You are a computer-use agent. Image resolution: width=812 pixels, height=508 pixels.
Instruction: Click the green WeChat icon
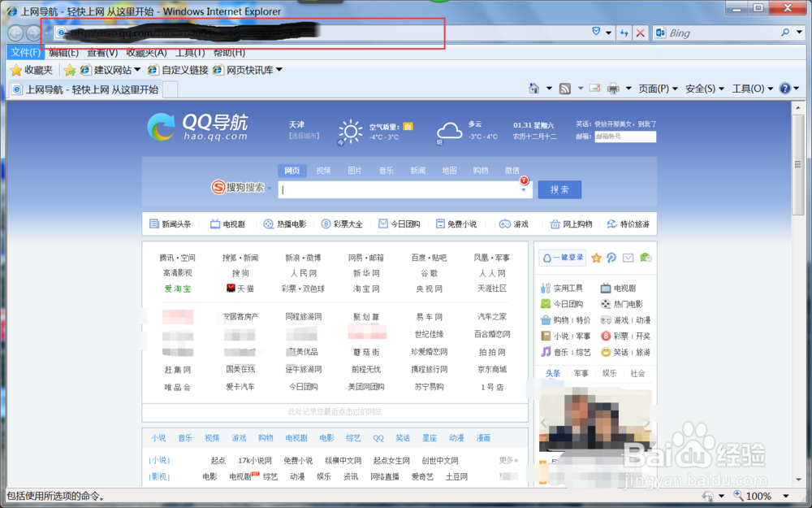tap(646, 258)
